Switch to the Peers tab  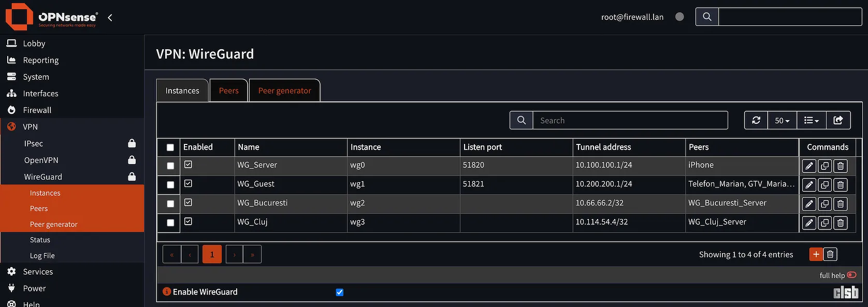pyautogui.click(x=228, y=91)
